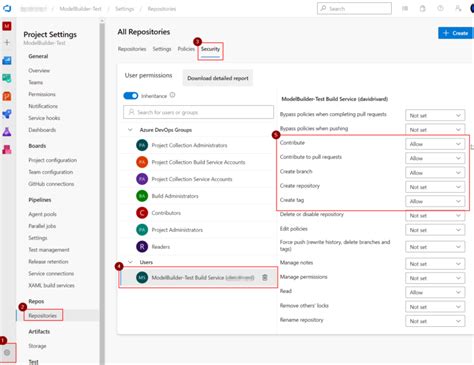The width and height of the screenshot is (474, 365).
Task: Open the Create branch permission dropdown
Action: [435, 173]
